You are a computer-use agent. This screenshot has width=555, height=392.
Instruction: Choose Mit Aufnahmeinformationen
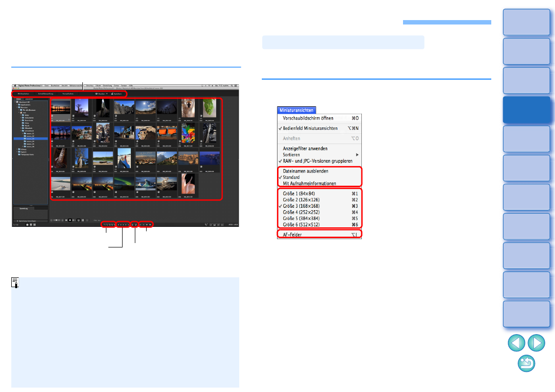[x=319, y=184]
